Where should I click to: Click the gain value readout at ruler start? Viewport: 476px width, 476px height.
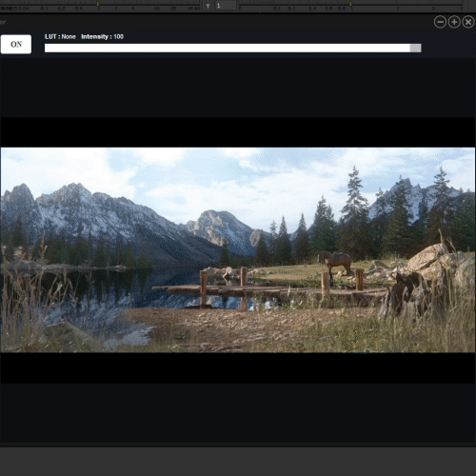click(9, 9)
